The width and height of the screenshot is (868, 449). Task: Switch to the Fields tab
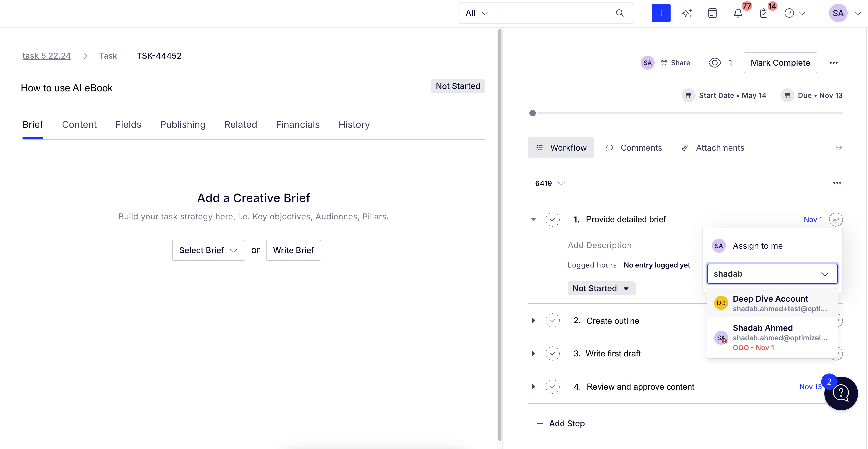coord(128,125)
